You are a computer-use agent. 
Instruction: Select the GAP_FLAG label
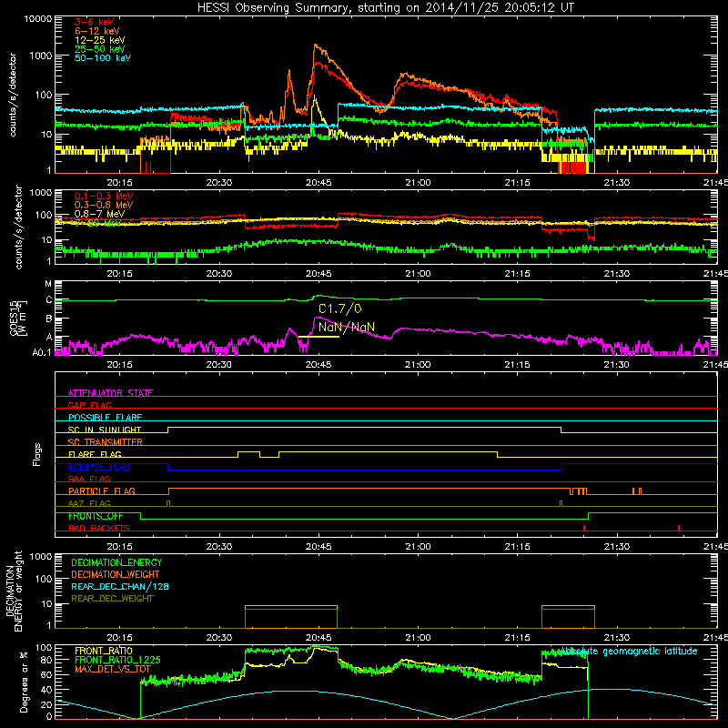tap(89, 405)
